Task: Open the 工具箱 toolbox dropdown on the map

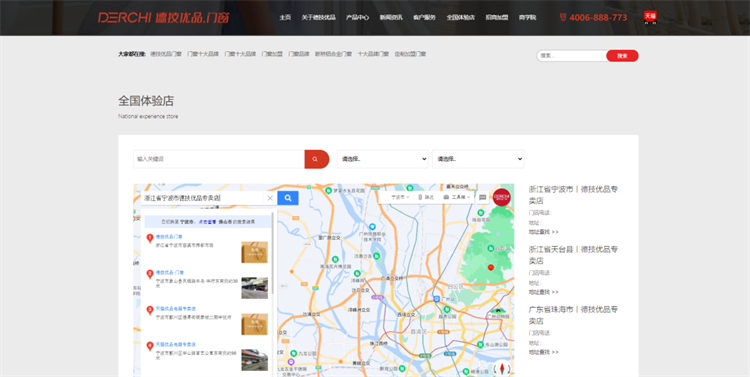Action: (456, 197)
